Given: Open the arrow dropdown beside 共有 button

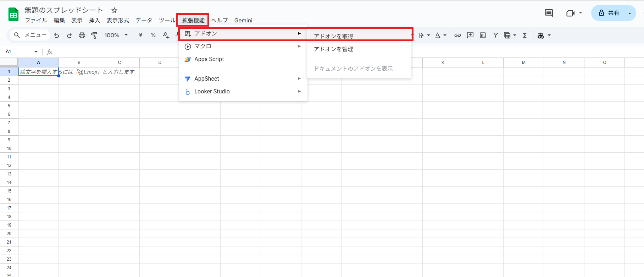Looking at the screenshot, I should (629, 13).
